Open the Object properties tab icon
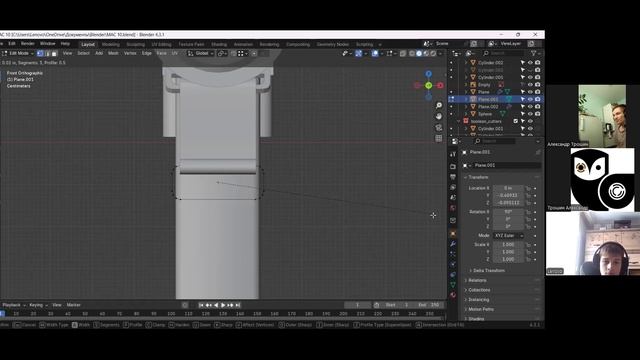Viewport: 640px width, 360px height. pyautogui.click(x=453, y=234)
